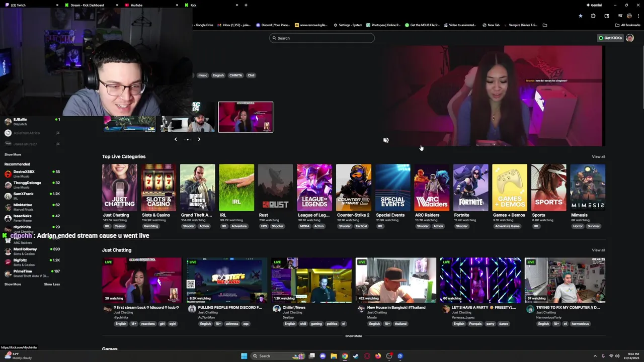The width and height of the screenshot is (644, 362).
Task: Unmute the featured stream volume icon
Action: (x=386, y=140)
